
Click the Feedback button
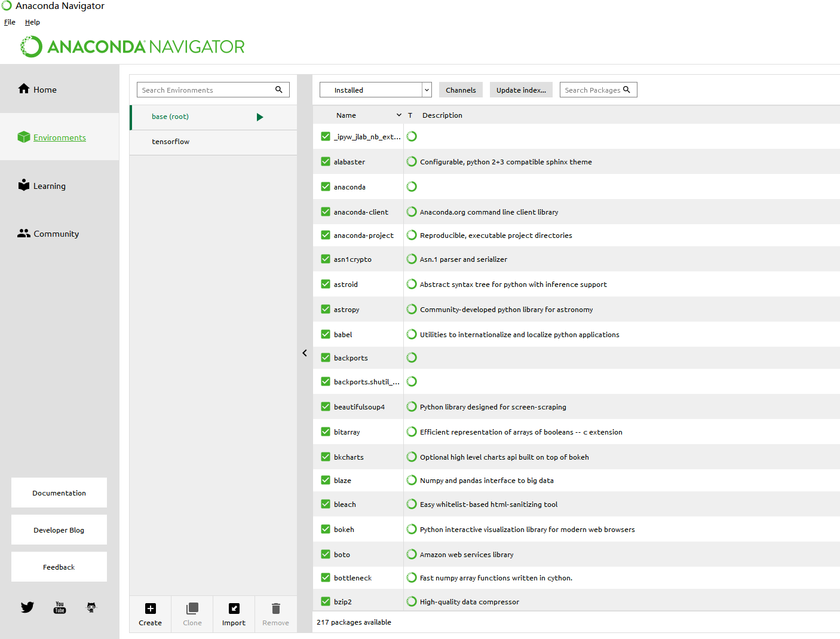tap(59, 567)
